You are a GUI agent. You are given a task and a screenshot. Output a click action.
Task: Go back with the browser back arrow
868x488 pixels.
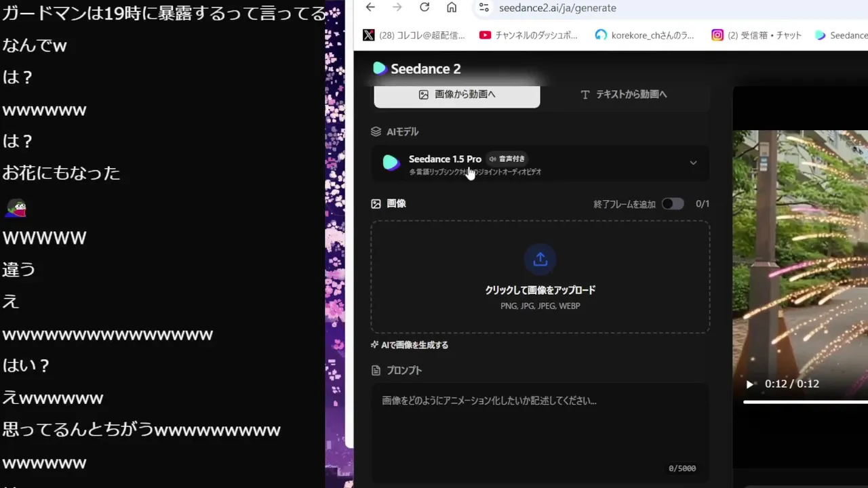[370, 7]
